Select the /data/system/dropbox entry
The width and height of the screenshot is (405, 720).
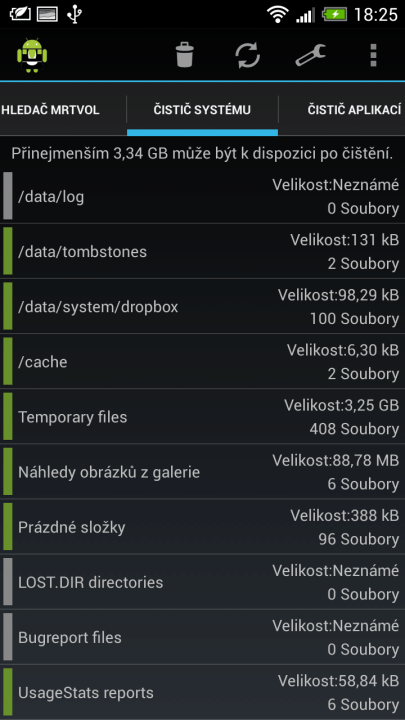tap(202, 307)
